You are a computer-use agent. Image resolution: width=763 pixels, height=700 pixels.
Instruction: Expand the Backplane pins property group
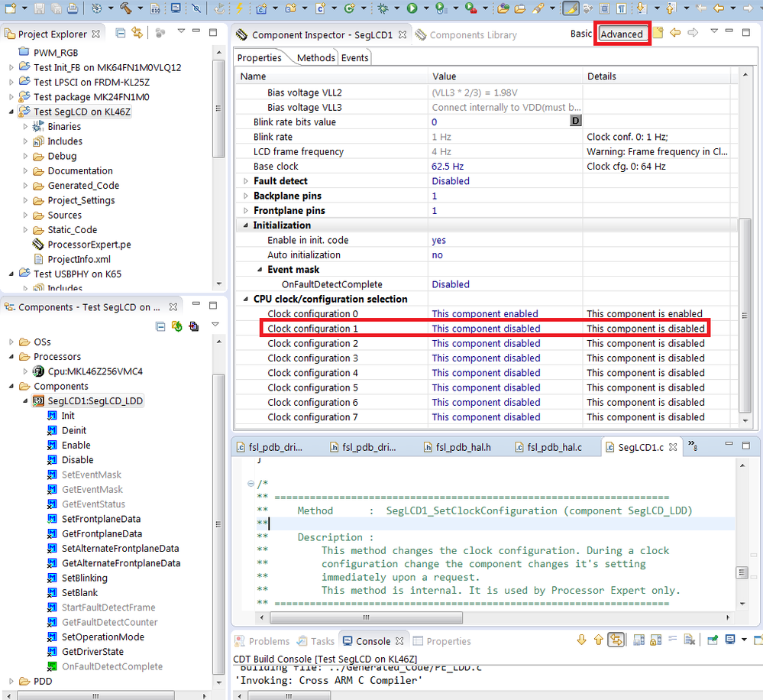coord(246,196)
